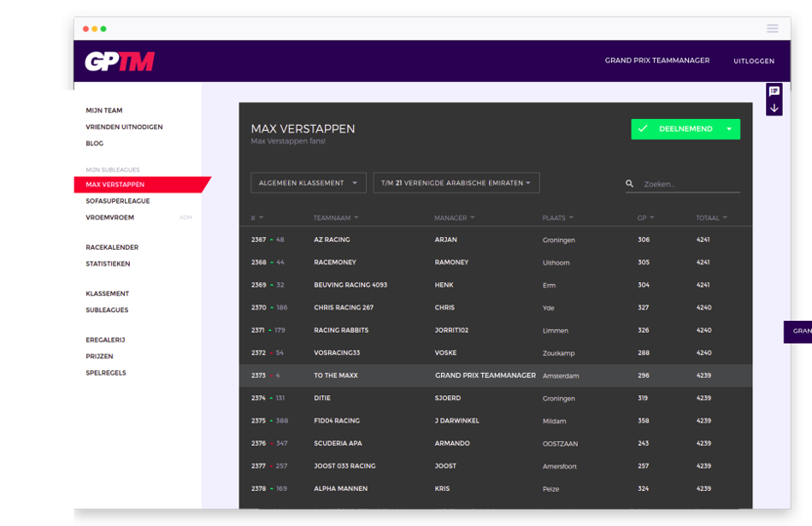The width and height of the screenshot is (812, 526).
Task: Open RACEKALENDER in the sidebar
Action: (x=112, y=247)
